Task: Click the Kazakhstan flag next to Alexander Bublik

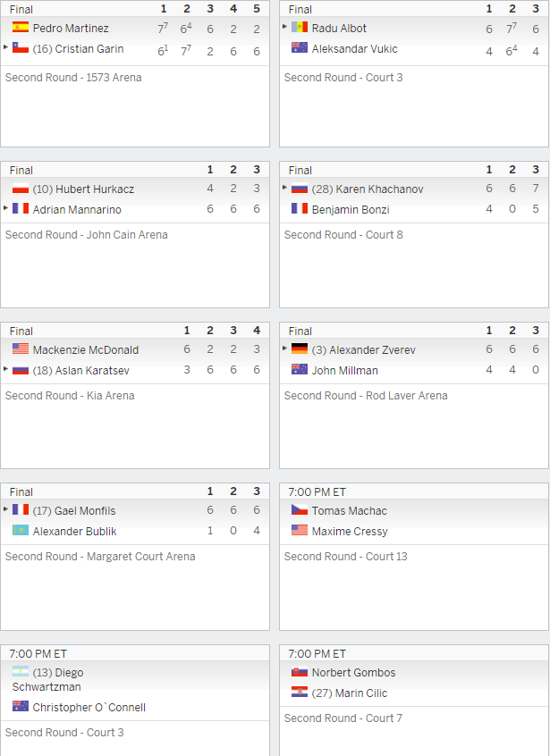Action: 21,530
